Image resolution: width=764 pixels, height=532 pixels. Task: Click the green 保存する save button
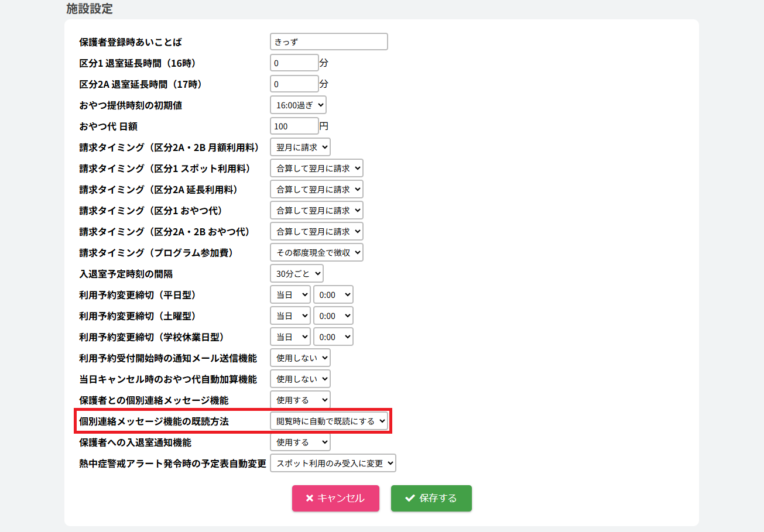tap(431, 498)
